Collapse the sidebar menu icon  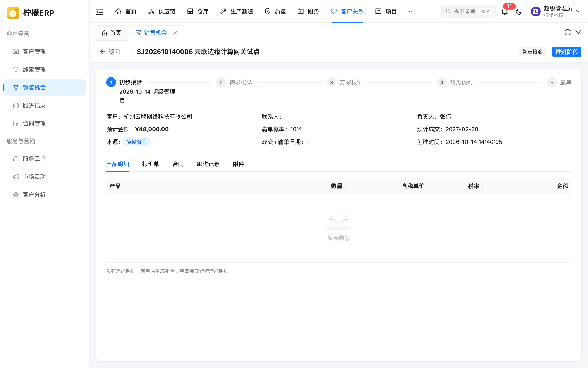pyautogui.click(x=100, y=11)
